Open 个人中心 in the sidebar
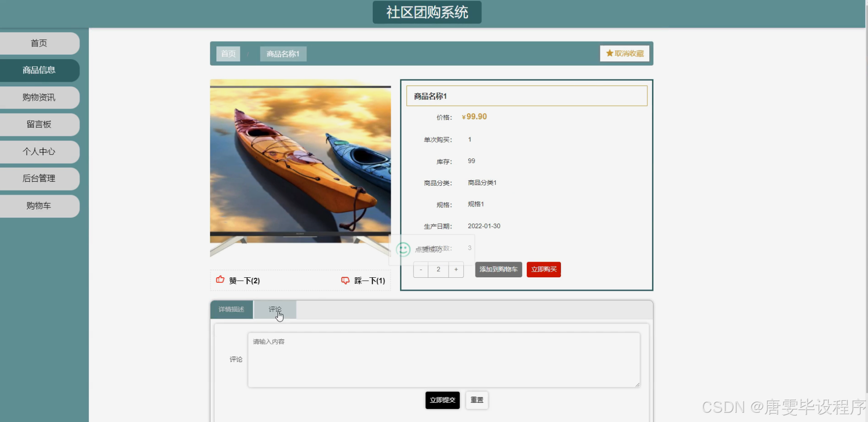The image size is (868, 422). (39, 152)
